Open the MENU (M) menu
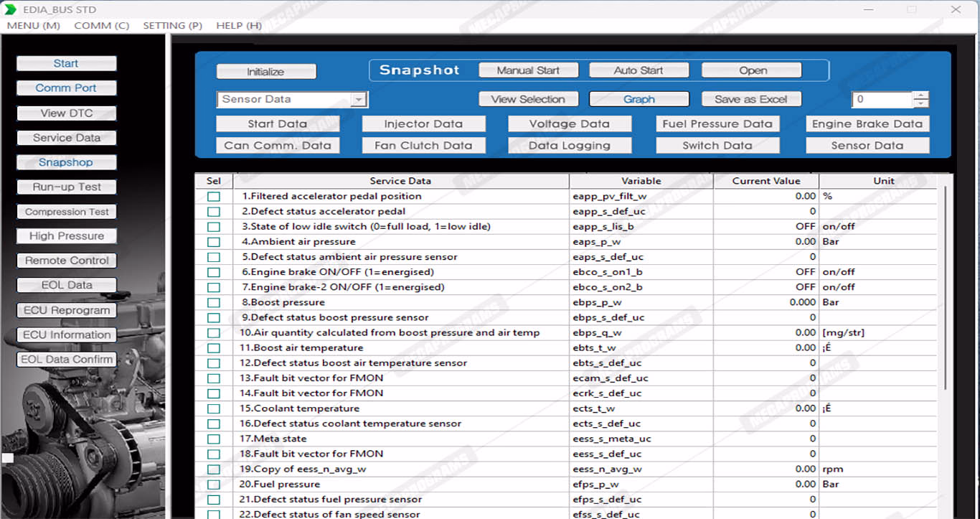Screen dimensions: 980x519 (x=33, y=25)
